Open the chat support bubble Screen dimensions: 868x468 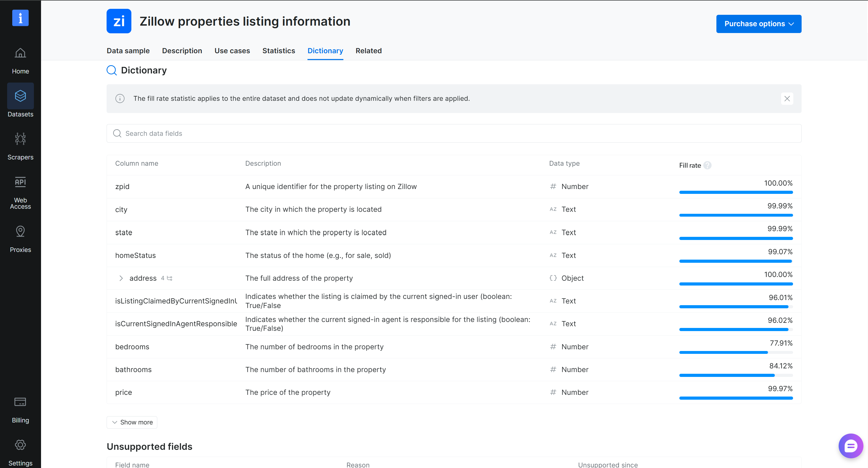(x=851, y=446)
